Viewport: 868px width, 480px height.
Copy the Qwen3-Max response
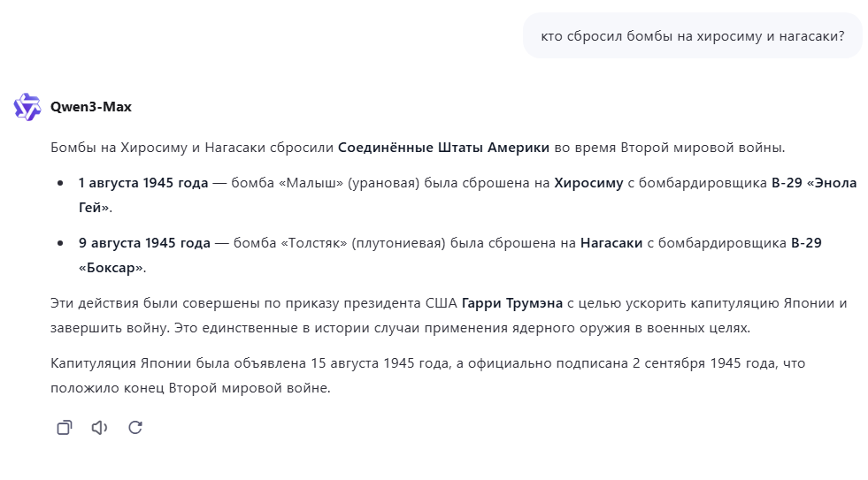[64, 428]
